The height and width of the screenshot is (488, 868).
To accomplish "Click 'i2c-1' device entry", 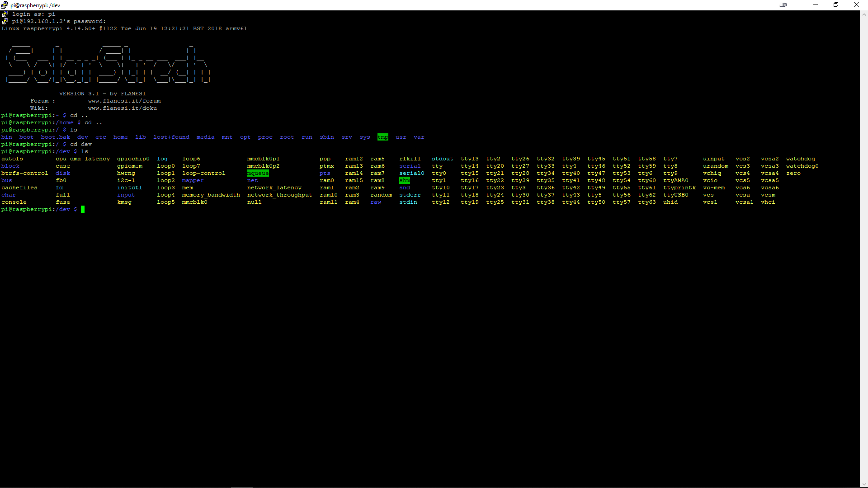I will 126,180.
